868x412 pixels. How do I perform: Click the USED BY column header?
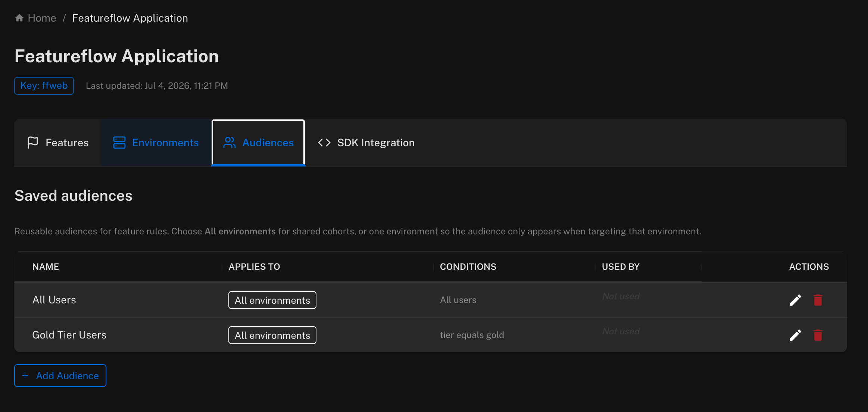pos(621,267)
